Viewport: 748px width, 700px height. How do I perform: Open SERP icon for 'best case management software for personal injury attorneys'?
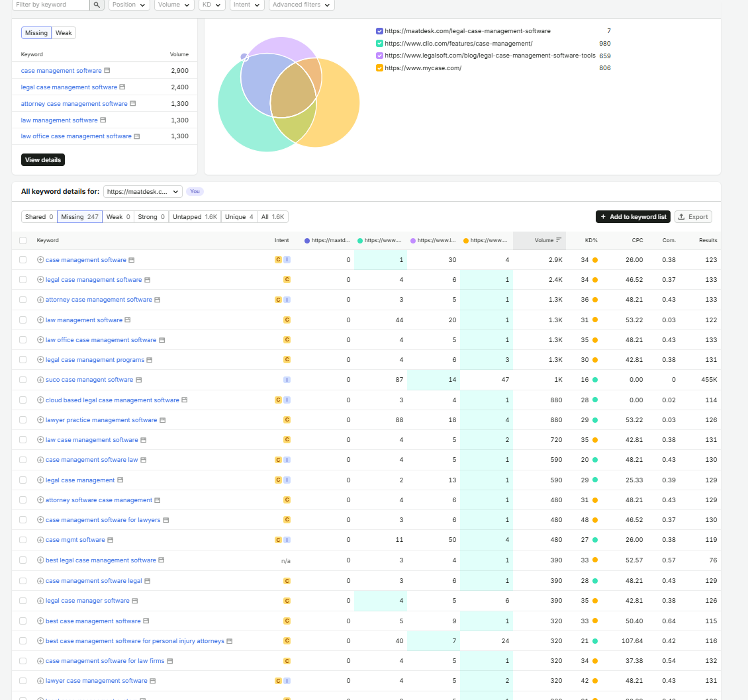(x=230, y=641)
